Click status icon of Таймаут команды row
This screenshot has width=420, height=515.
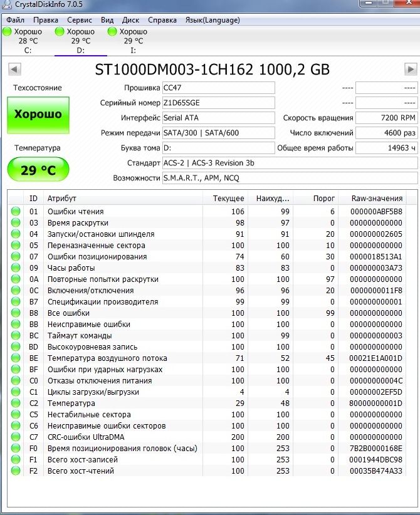(16, 335)
